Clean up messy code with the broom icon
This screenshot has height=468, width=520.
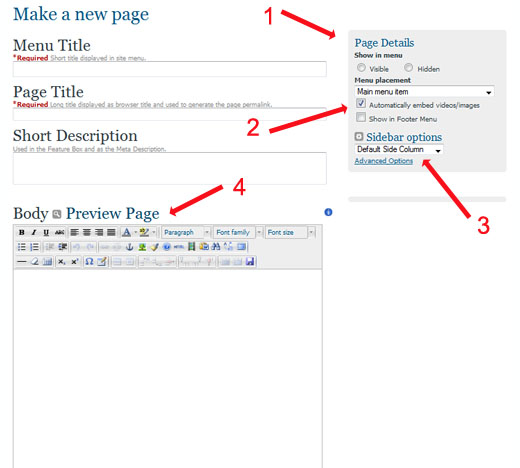(x=154, y=247)
